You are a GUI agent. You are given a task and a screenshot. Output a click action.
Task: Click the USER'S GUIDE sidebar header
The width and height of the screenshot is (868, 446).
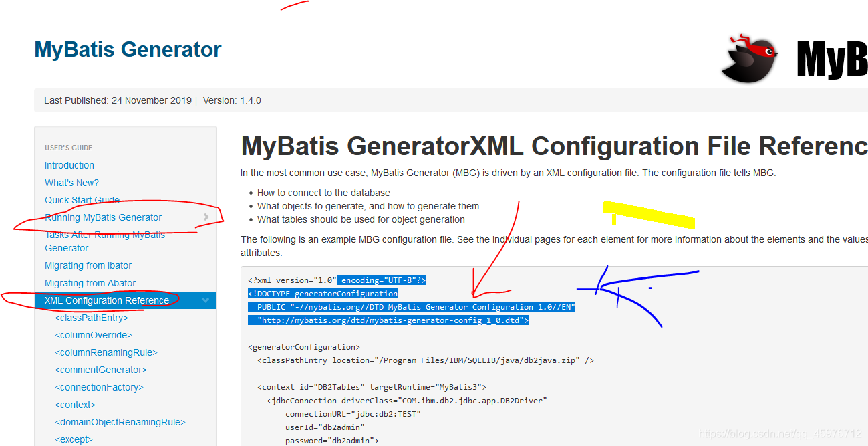point(69,148)
